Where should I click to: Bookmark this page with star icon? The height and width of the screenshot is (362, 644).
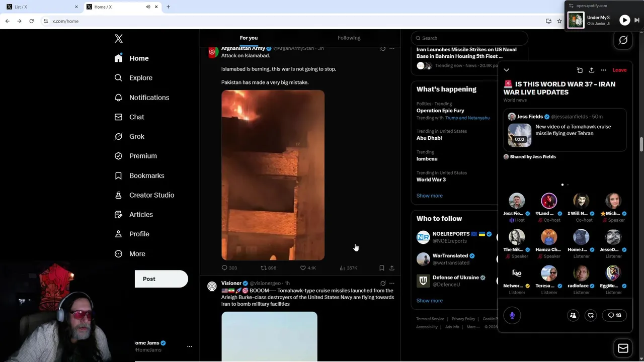pos(559,21)
